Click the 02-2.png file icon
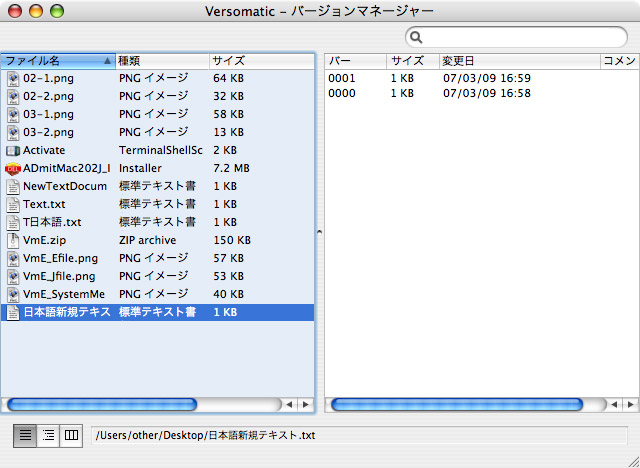The image size is (640, 468). [x=13, y=96]
